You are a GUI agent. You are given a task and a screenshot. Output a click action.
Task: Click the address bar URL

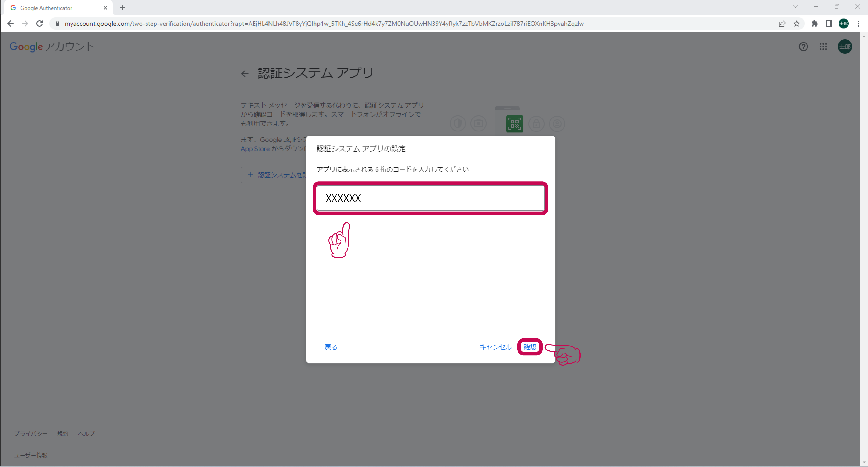[324, 24]
